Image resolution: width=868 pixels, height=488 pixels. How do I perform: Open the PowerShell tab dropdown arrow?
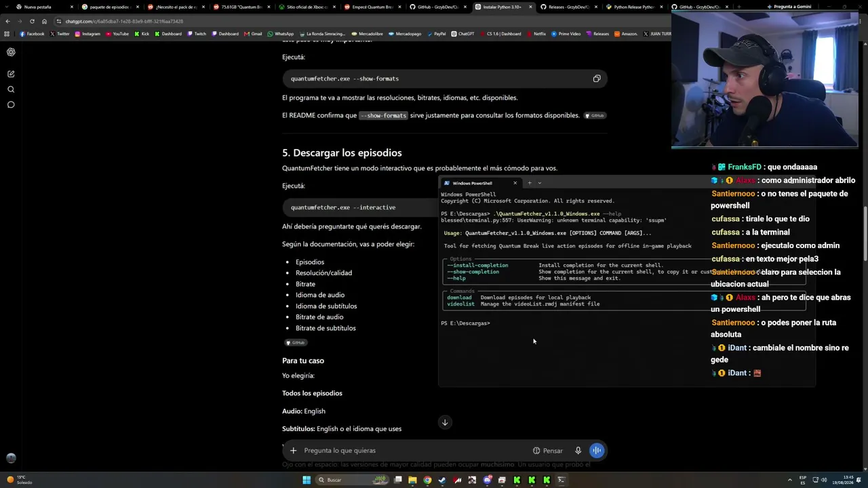(x=540, y=183)
